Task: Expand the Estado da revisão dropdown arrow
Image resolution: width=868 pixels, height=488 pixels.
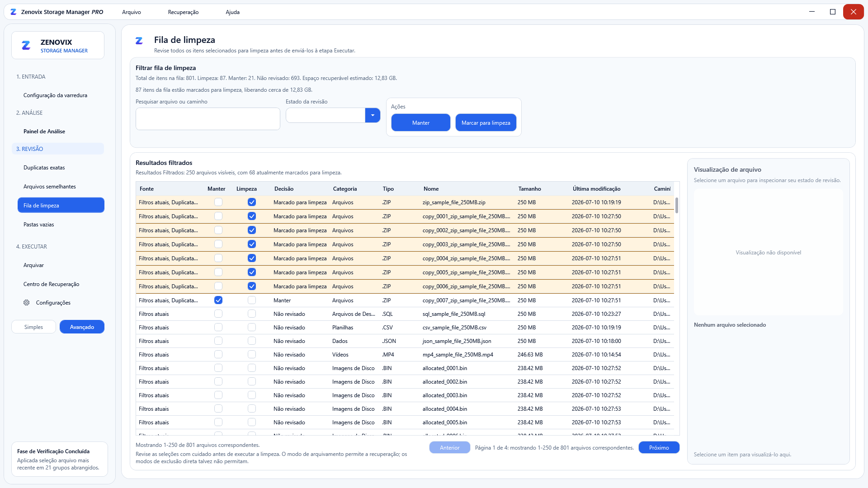Action: [x=373, y=115]
